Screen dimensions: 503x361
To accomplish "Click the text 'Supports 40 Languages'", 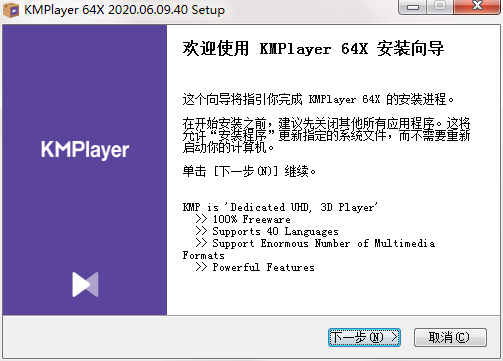I will [275, 231].
